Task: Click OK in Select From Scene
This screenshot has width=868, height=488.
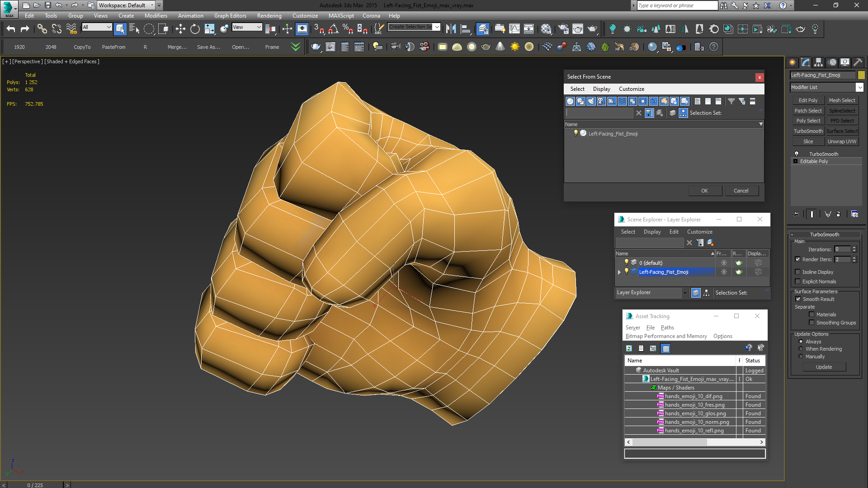Action: (704, 191)
